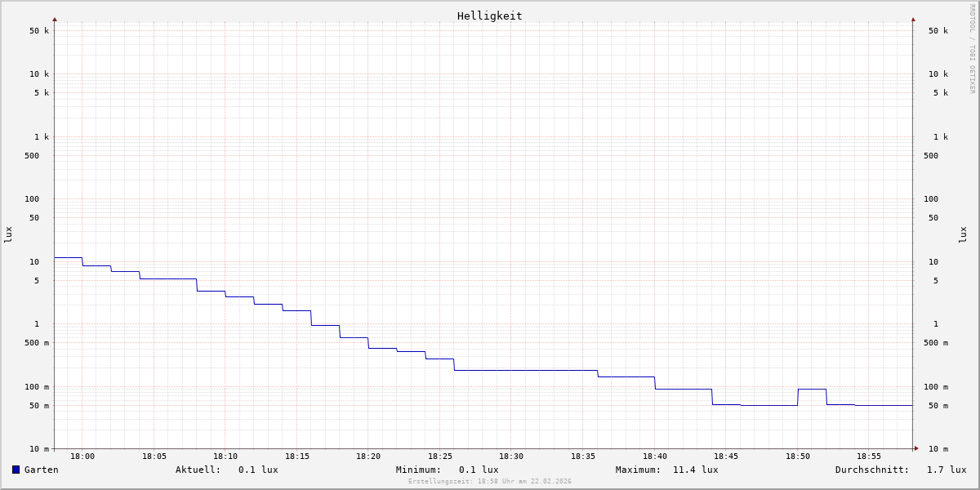
Task: Click the red arrow at the time axis end
Action: tap(916, 448)
